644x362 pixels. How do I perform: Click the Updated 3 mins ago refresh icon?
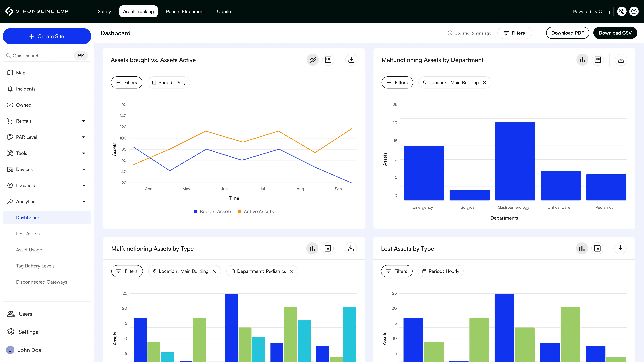450,33
